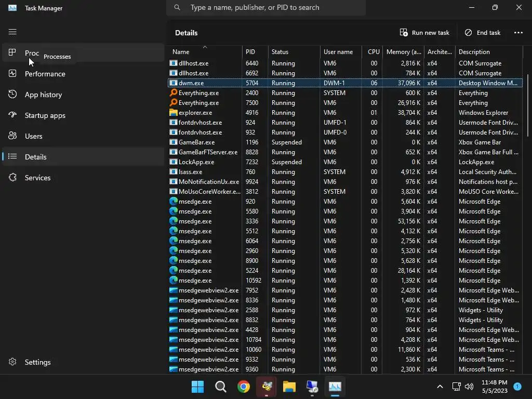Image resolution: width=532 pixels, height=399 pixels.
Task: Open the Windows Start button
Action: click(197, 387)
